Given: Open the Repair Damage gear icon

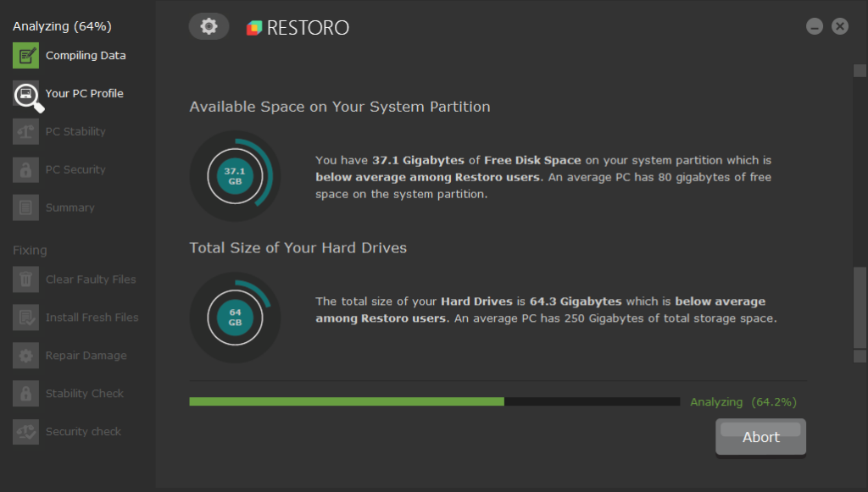Looking at the screenshot, I should [24, 355].
